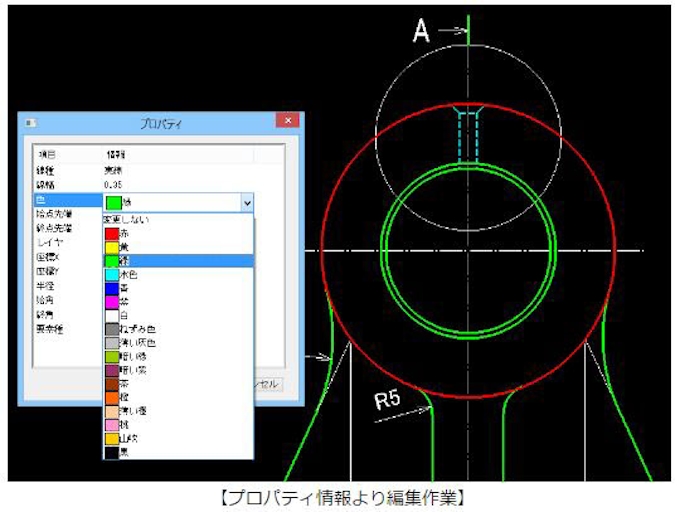Pick the highlighted green (緑) color entry

point(124,260)
